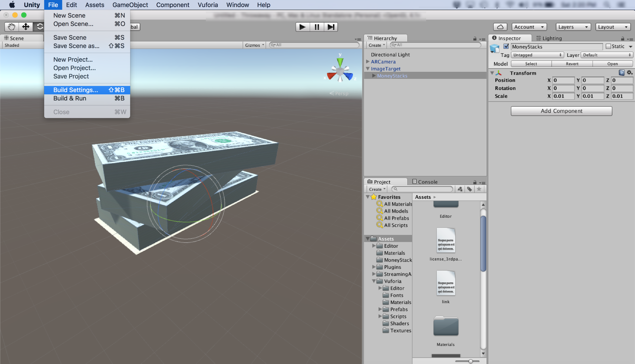The height and width of the screenshot is (364, 635).
Task: Switch to the Console tab
Action: click(426, 181)
